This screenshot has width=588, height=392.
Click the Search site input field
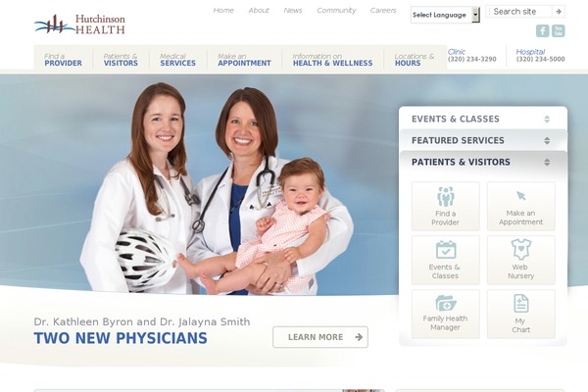click(x=519, y=12)
